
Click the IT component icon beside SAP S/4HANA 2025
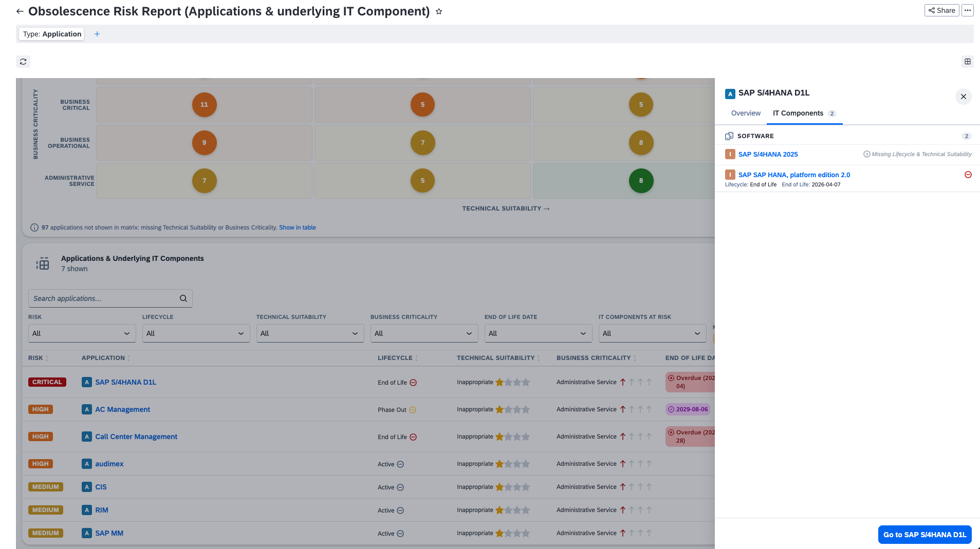730,154
